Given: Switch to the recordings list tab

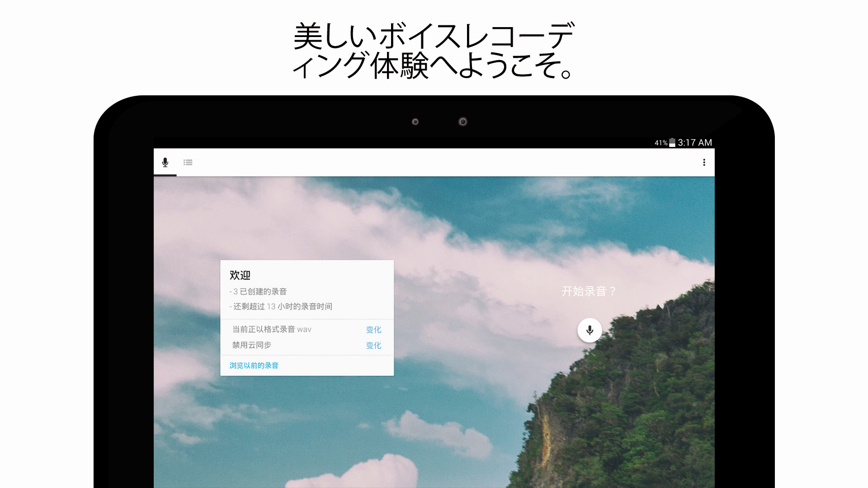Looking at the screenshot, I should click(188, 162).
